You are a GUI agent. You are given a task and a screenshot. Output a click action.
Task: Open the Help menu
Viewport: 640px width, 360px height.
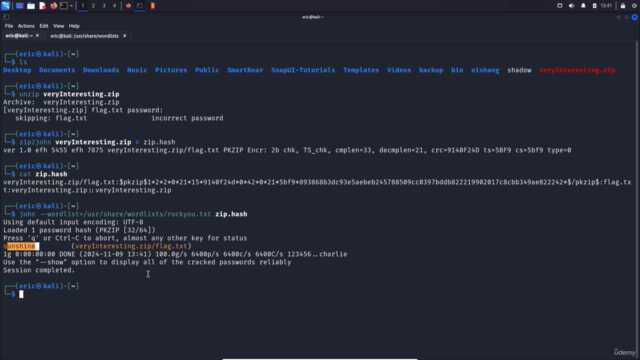74,26
